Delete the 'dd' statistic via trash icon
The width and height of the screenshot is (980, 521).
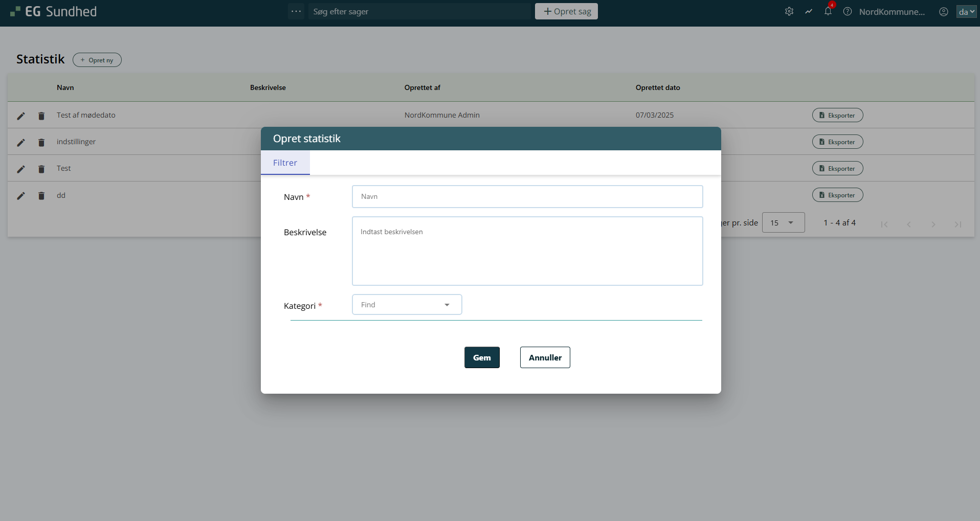(41, 195)
